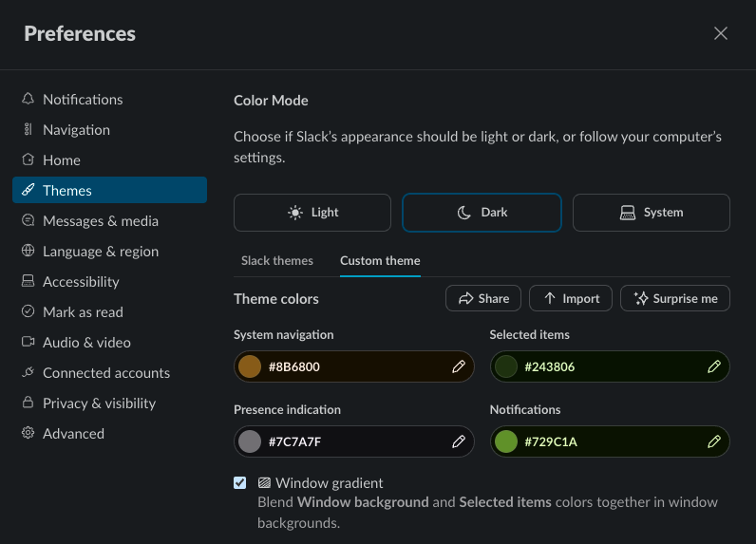Screen dimensions: 756x544
Task: Click the Notifications bell icon
Action: (x=28, y=99)
